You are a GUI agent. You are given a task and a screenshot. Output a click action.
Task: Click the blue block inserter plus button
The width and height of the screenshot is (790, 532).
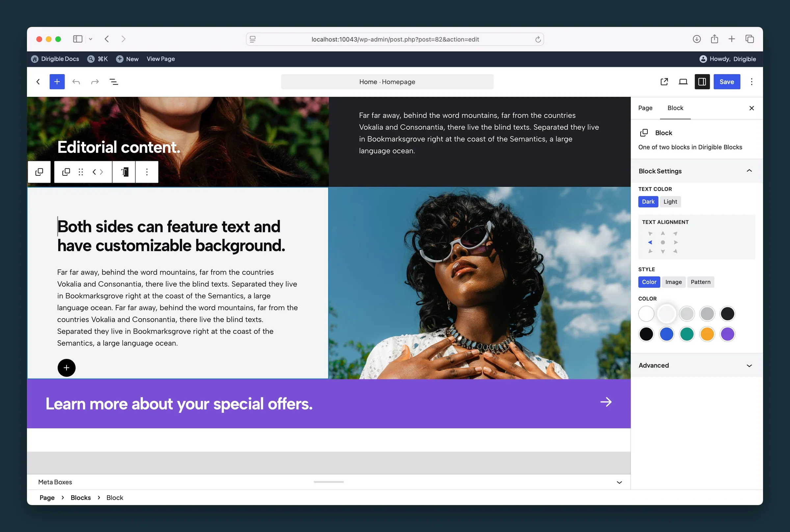coord(57,82)
